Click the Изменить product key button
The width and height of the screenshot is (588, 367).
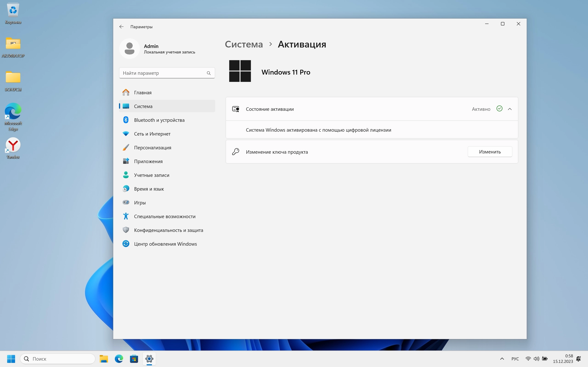pos(490,152)
